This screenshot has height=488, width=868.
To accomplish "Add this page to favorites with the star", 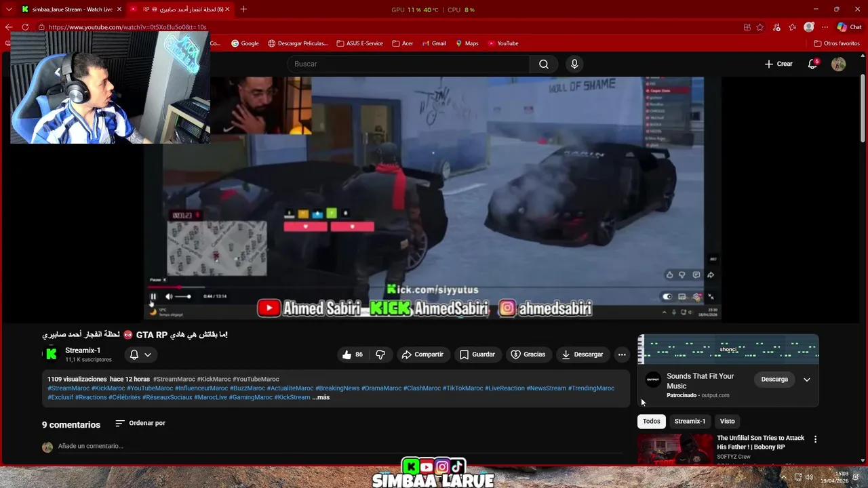I will pyautogui.click(x=760, y=27).
